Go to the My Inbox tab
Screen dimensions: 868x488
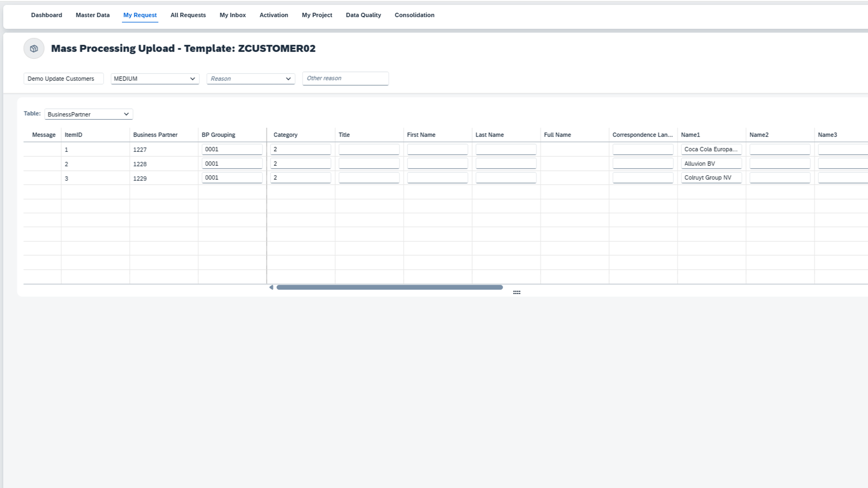point(232,15)
